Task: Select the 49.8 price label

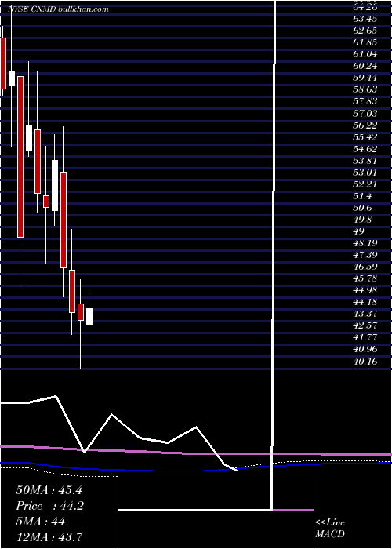Action: click(x=363, y=219)
